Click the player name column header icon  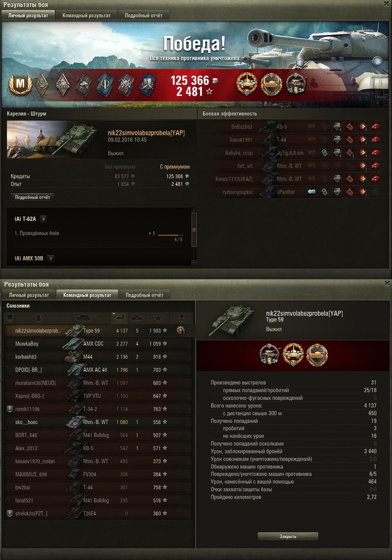coord(38,318)
